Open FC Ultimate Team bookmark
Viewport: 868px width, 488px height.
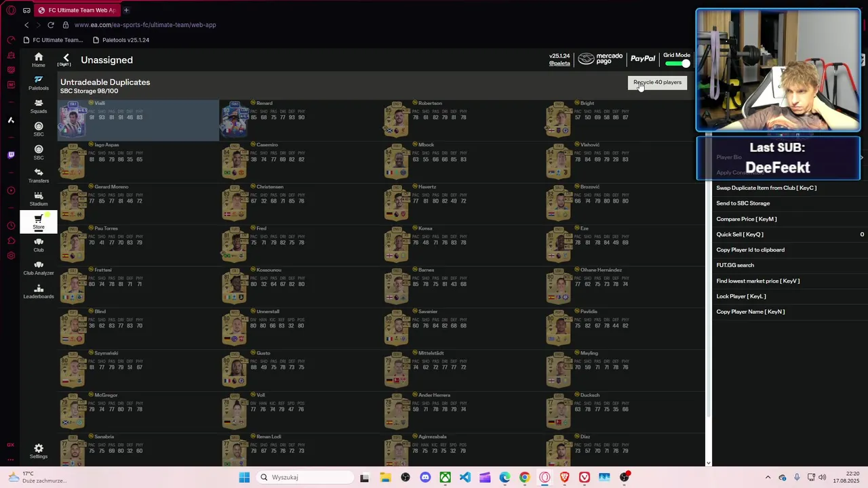tap(53, 40)
